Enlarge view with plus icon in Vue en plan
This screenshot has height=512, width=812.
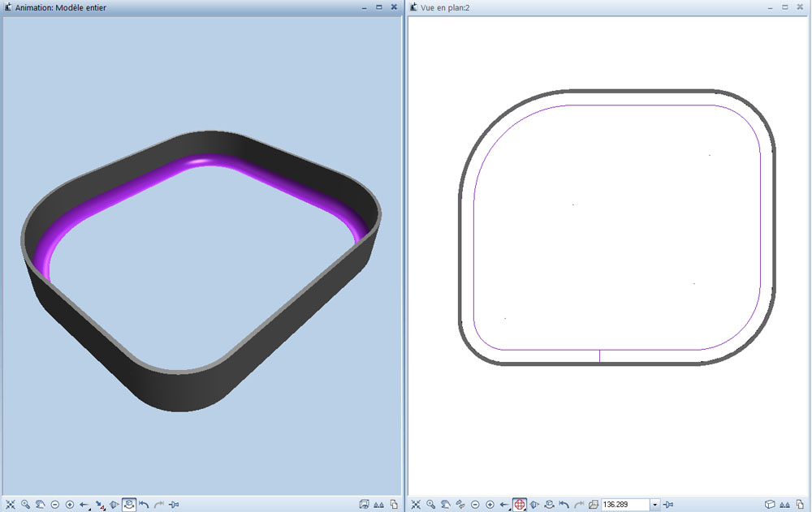point(490,504)
